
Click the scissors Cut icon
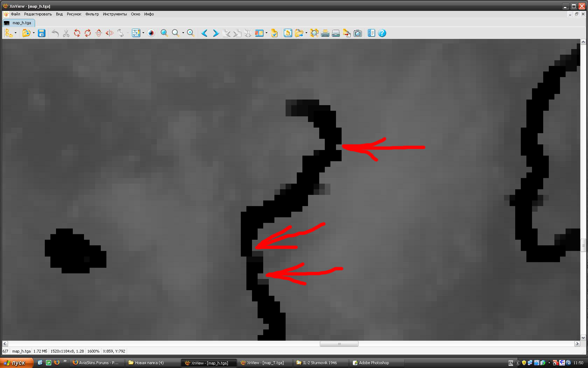tap(66, 33)
